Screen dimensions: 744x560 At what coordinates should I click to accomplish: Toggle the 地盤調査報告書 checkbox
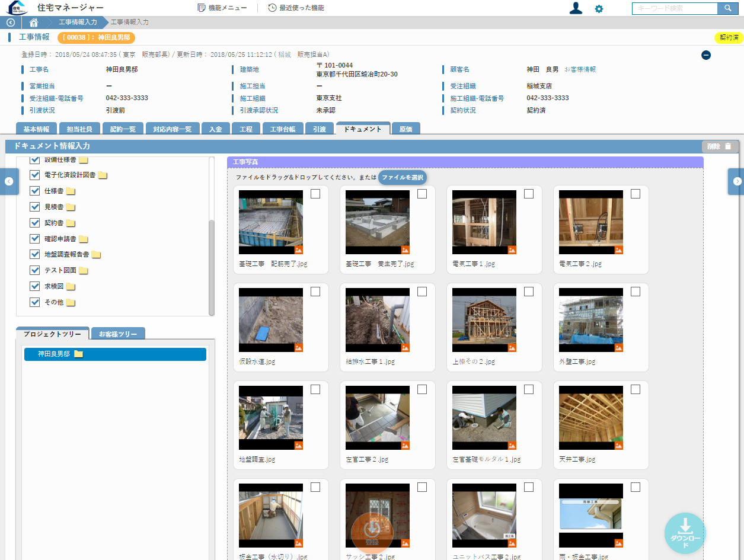pos(35,254)
